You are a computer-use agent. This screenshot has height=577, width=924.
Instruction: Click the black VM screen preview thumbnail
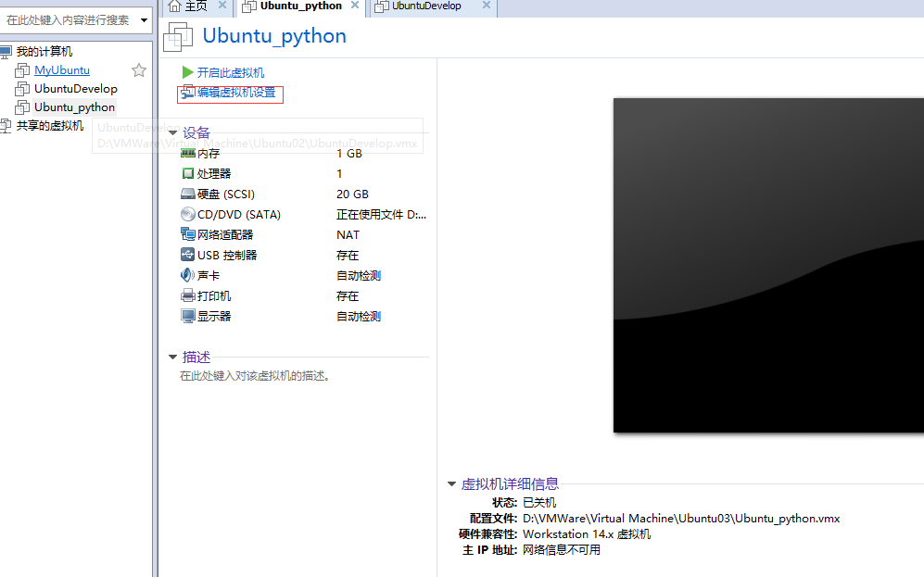(767, 264)
